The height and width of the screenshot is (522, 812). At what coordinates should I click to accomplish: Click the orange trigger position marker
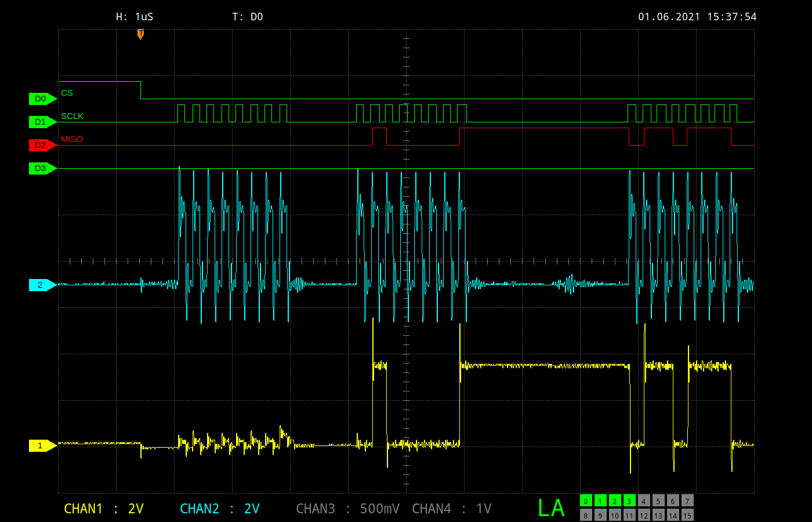[140, 34]
